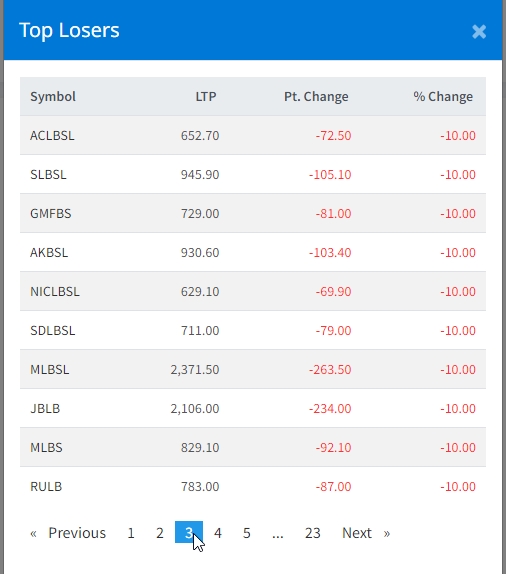Open page 2 of results
Image resolution: width=506 pixels, height=574 pixels.
160,533
